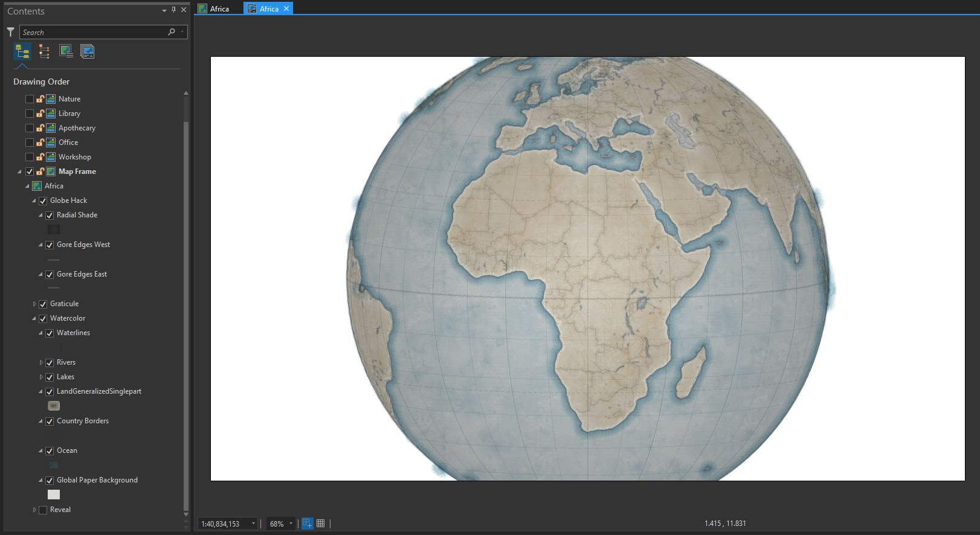Enable the Apothecary element checkbox
The width and height of the screenshot is (980, 535).
pos(30,128)
